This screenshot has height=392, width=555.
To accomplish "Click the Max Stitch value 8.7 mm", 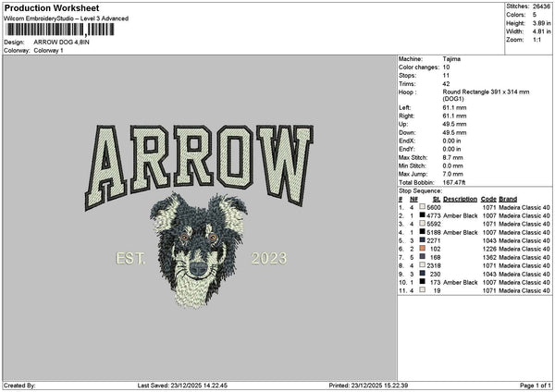I will 452,157.
